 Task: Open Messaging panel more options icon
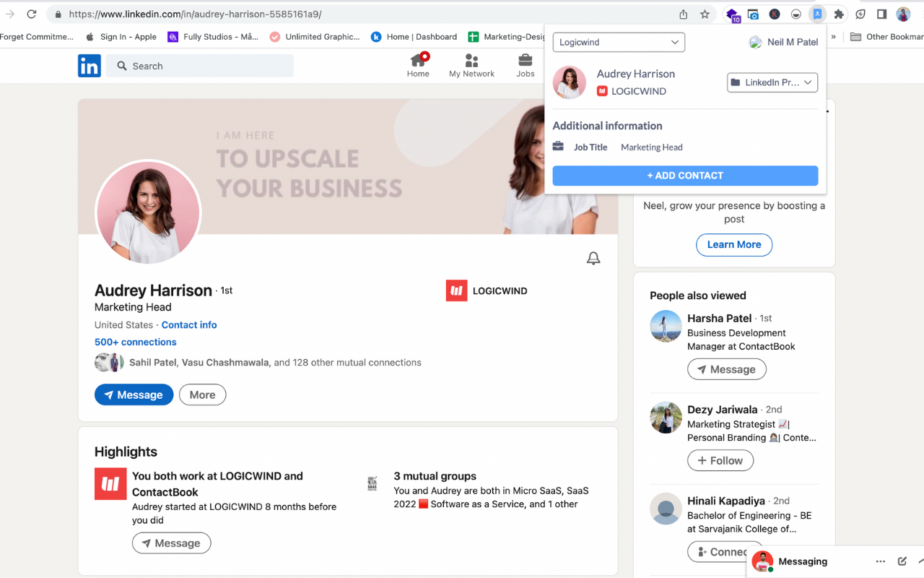coord(880,561)
